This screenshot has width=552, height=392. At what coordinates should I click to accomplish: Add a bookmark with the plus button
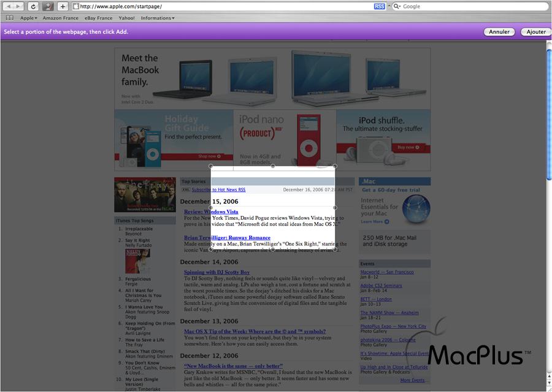coord(63,6)
